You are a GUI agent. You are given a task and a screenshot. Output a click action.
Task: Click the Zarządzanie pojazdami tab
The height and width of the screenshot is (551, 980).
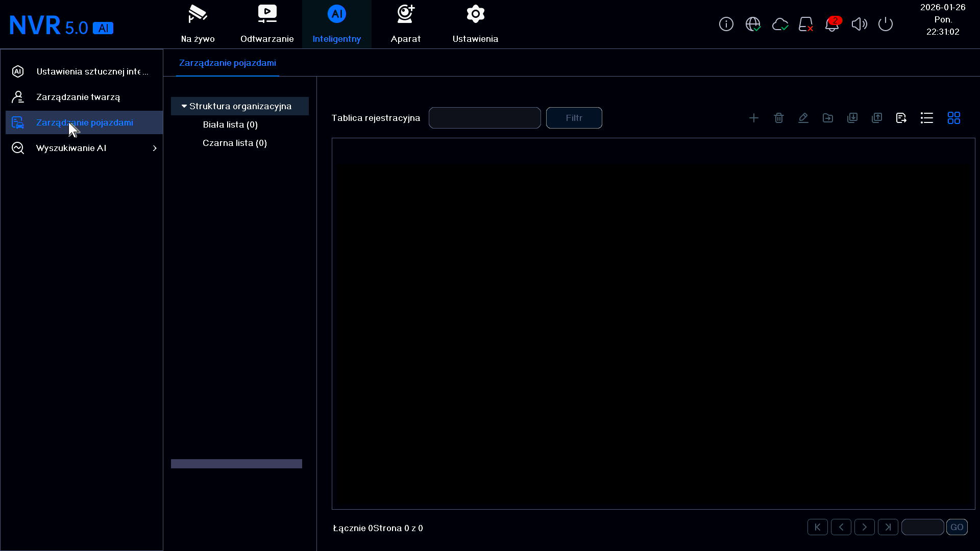228,63
